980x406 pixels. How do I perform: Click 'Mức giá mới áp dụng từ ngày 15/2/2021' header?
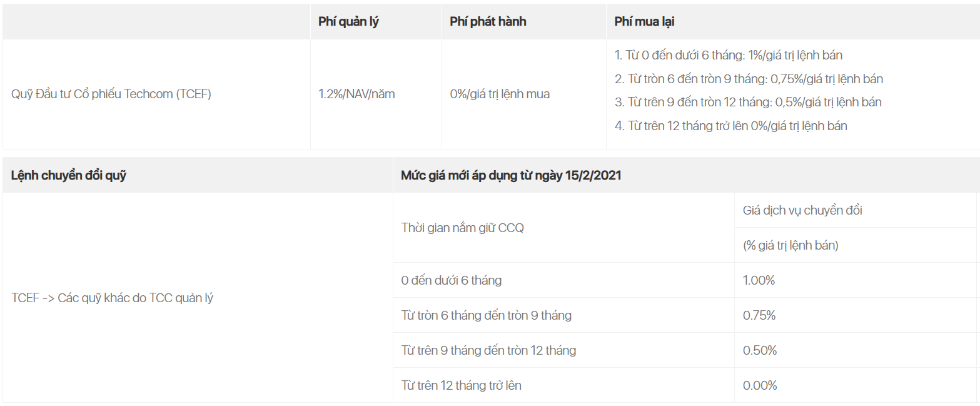tap(511, 175)
